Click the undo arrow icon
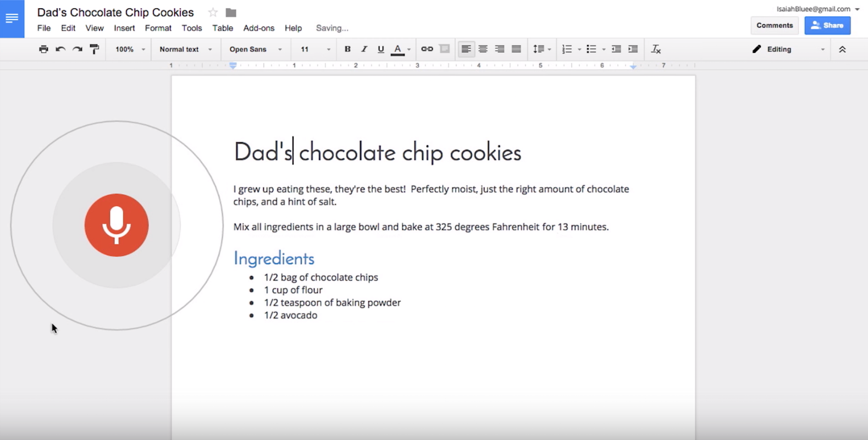This screenshot has width=868, height=440. coord(60,50)
